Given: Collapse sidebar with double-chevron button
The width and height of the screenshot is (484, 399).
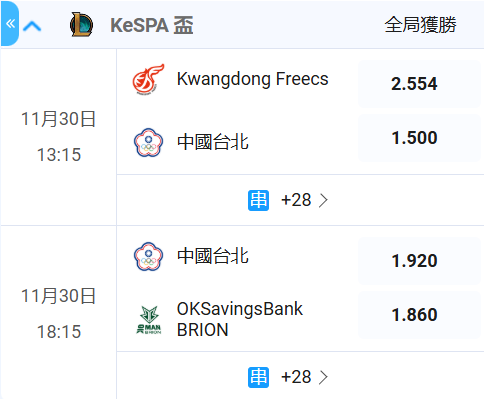Looking at the screenshot, I should 10,24.
